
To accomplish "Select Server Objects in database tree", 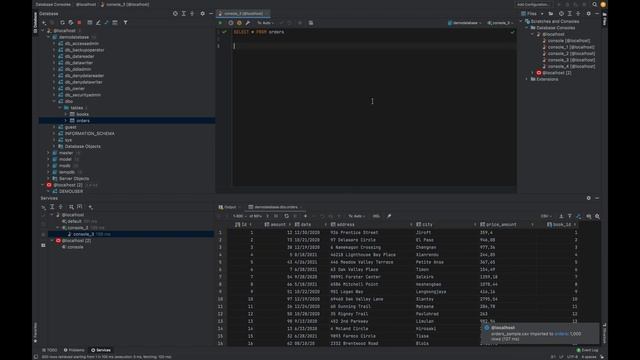I will tap(74, 179).
